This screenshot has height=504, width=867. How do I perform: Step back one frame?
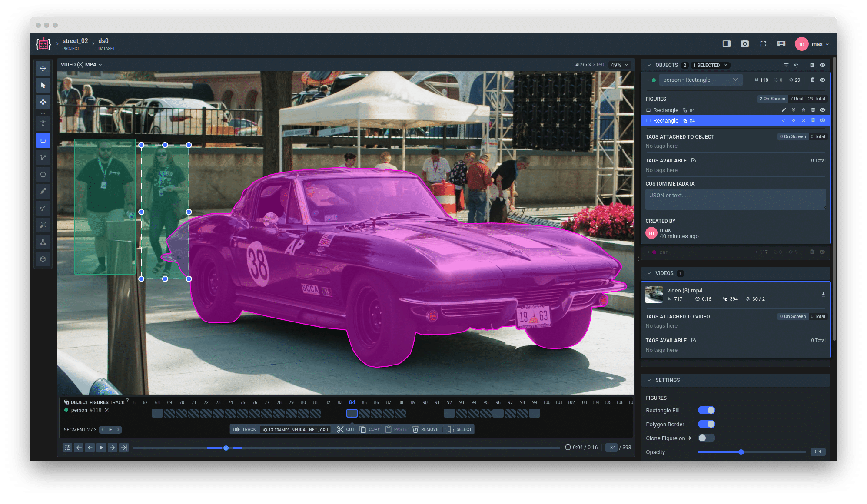[x=90, y=448]
